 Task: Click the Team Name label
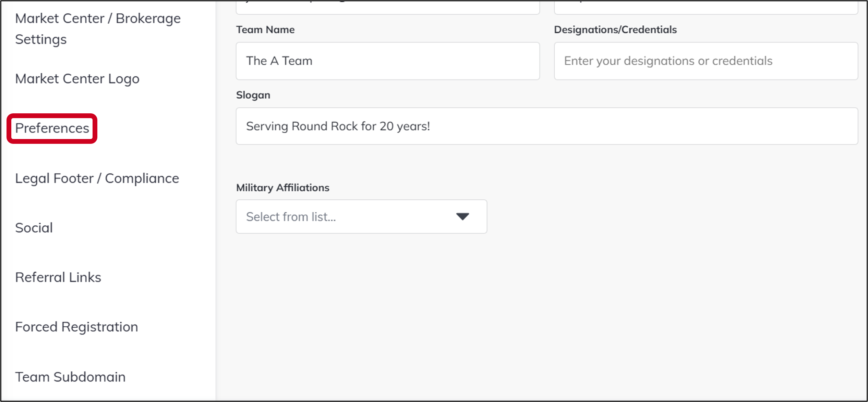[265, 30]
